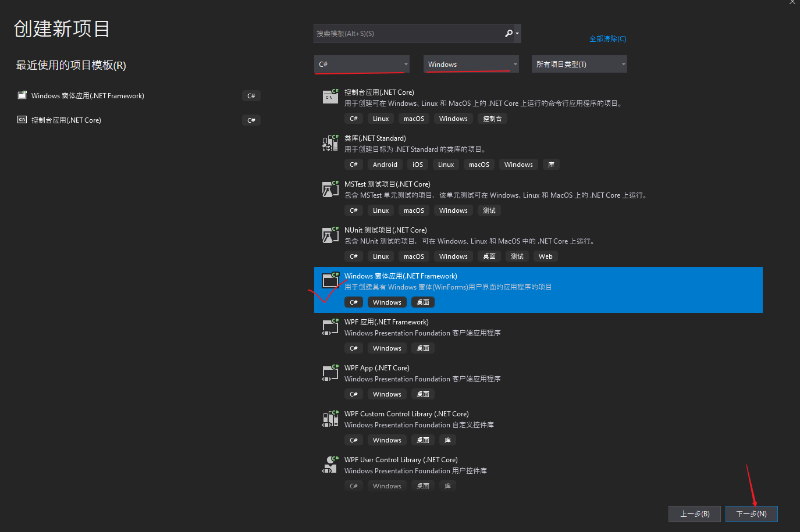The image size is (800, 532).
Task: Click the NUnit test project template icon
Action: pos(330,234)
